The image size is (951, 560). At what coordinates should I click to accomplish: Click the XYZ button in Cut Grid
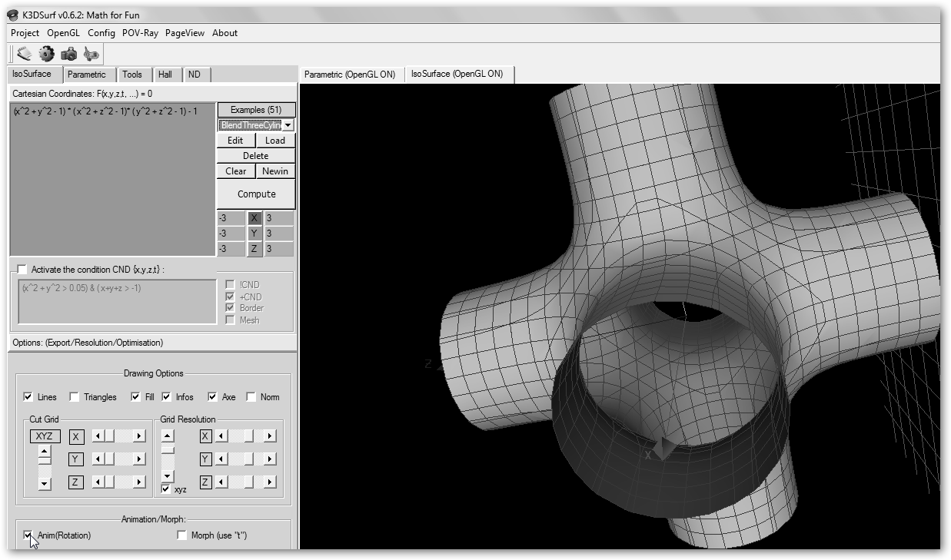[45, 436]
